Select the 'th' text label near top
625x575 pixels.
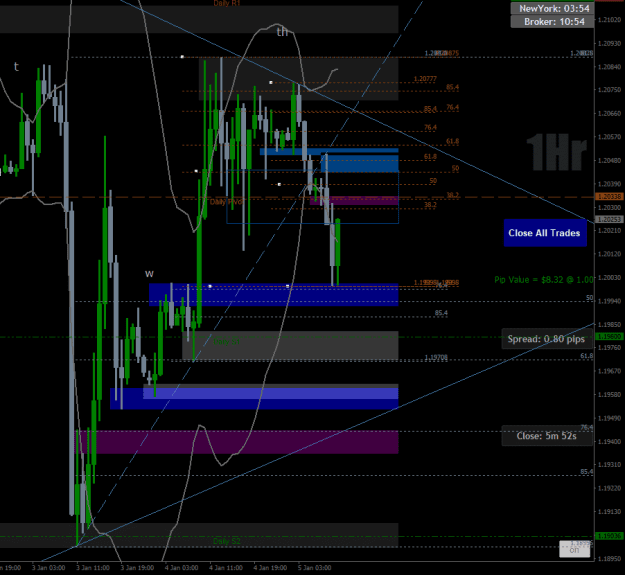pyautogui.click(x=282, y=31)
